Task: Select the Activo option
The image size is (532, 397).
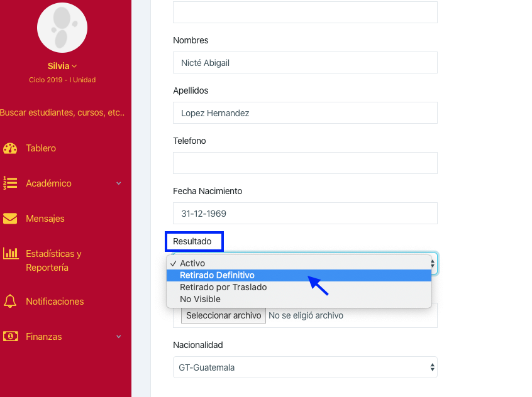Action: [299, 263]
